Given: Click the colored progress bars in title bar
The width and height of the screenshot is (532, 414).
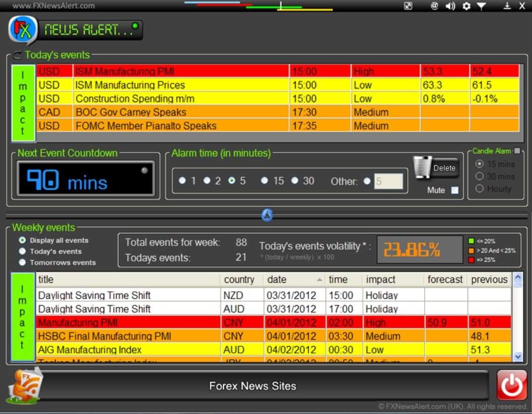Looking at the screenshot, I should click(x=258, y=6).
